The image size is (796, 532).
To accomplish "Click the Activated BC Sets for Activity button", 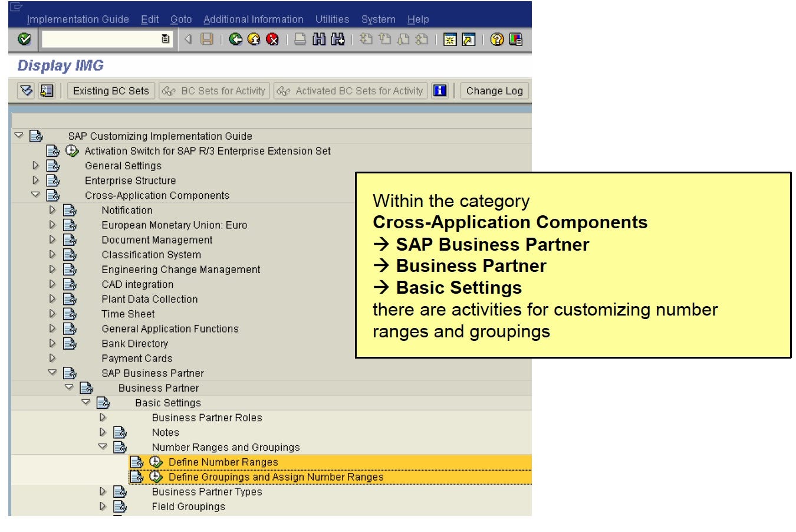I will [x=351, y=91].
